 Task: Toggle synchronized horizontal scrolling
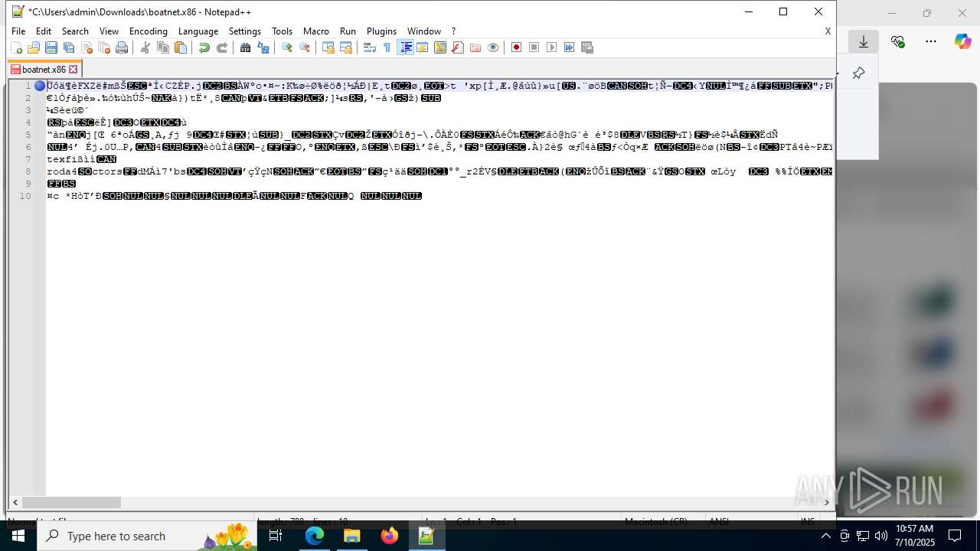coord(345,47)
